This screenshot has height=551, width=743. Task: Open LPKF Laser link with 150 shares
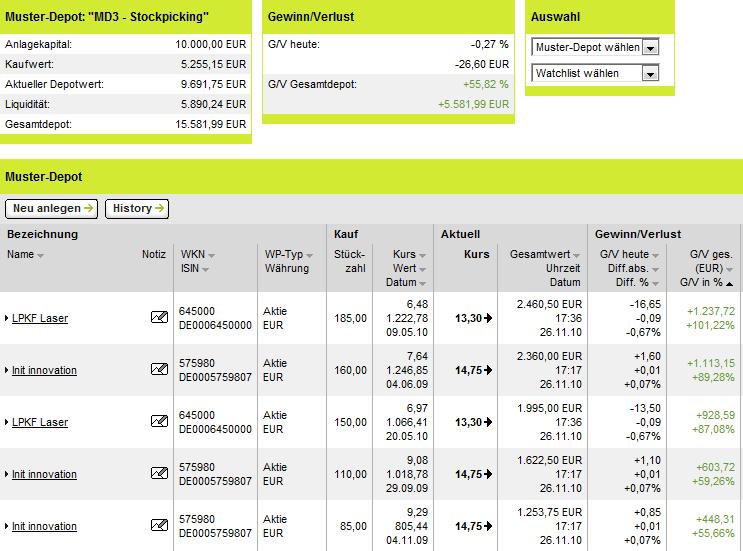[x=40, y=422]
